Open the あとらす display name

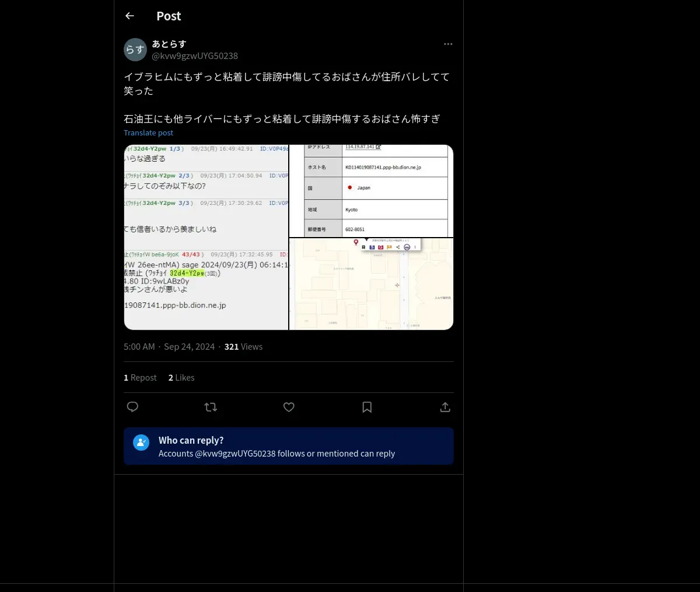[169, 44]
